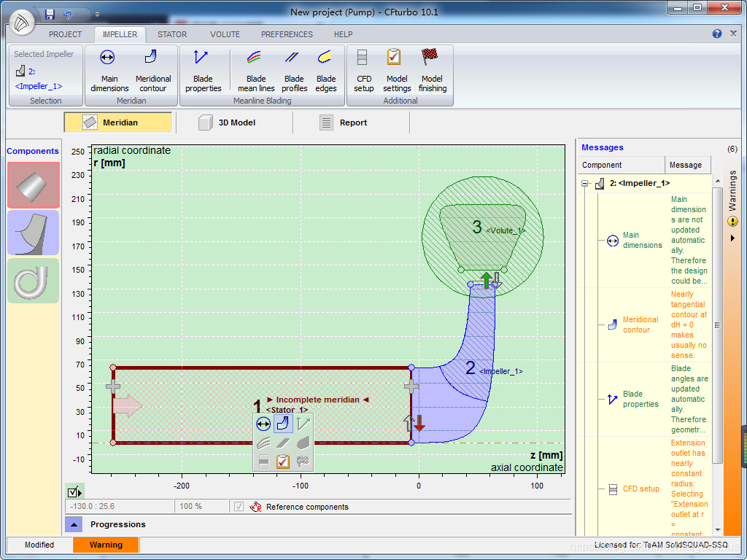Image resolution: width=747 pixels, height=560 pixels.
Task: Click Model settings clipboard in floating diagram toolbar
Action: click(x=283, y=461)
